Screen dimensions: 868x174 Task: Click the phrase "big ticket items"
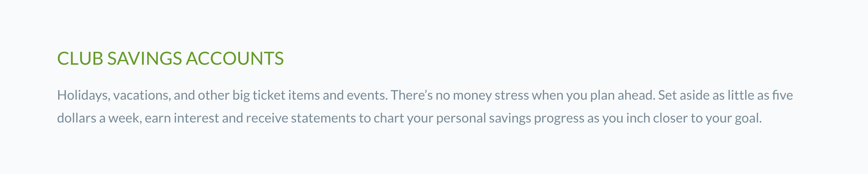276,95
